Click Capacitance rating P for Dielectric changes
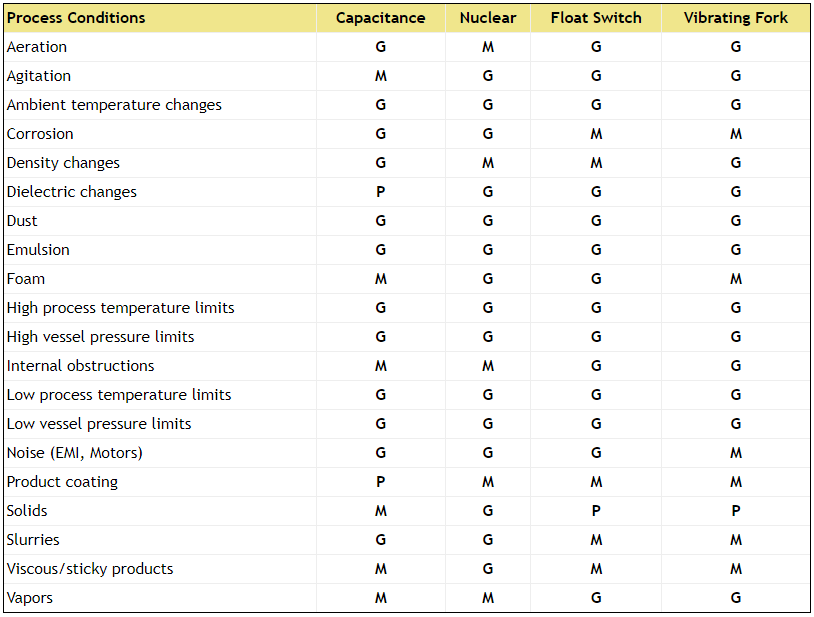814x617 pixels. click(x=380, y=192)
